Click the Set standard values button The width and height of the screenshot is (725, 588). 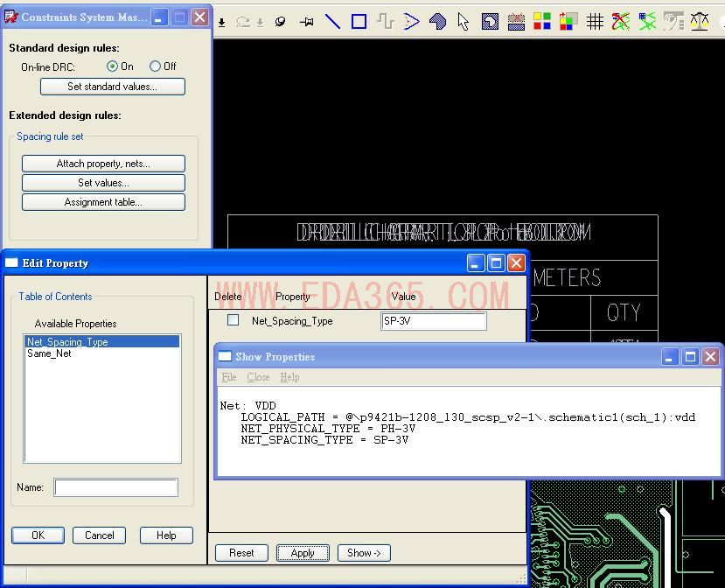(x=112, y=87)
